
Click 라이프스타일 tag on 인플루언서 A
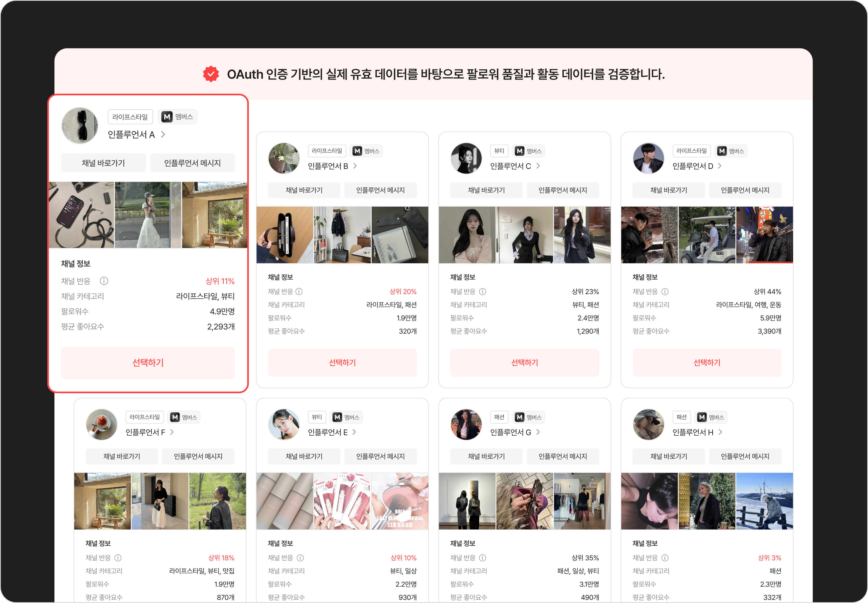(x=130, y=117)
